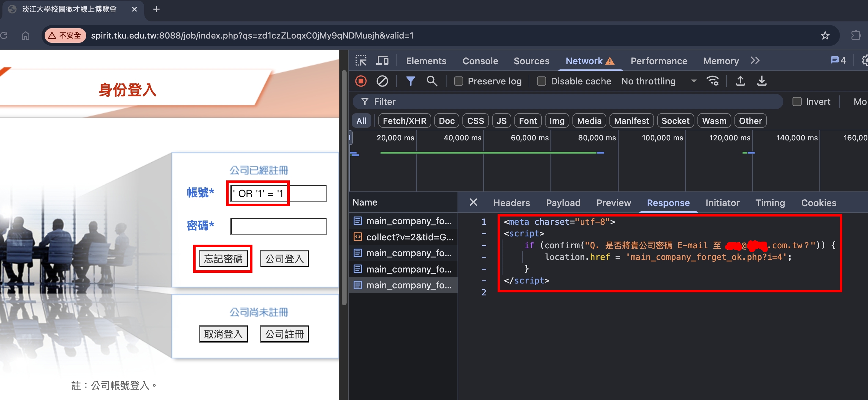868x400 pixels.
Task: View the request Payload tab
Action: click(563, 203)
